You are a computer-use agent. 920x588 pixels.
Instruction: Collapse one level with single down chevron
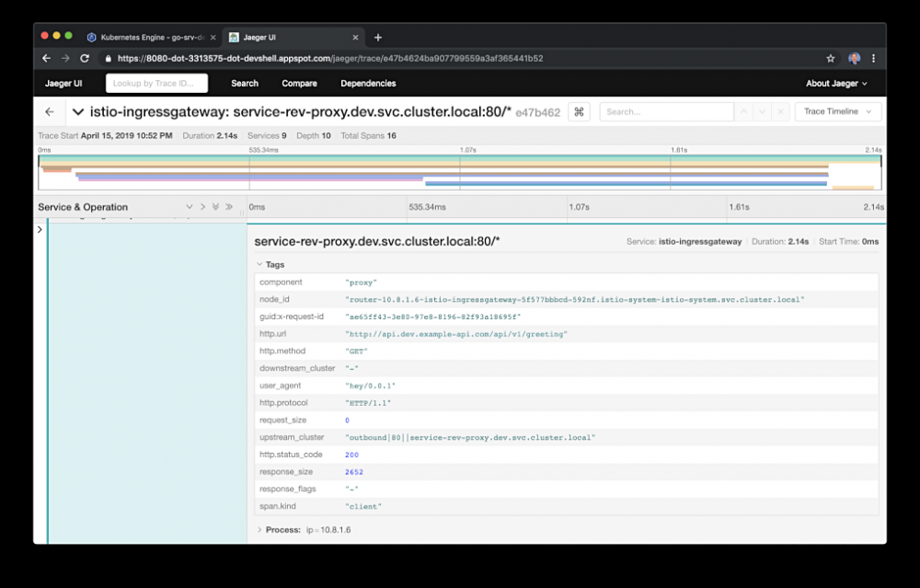point(190,207)
